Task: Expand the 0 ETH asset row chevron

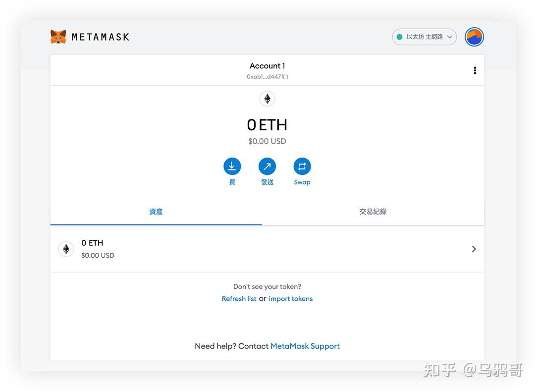Action: point(474,249)
